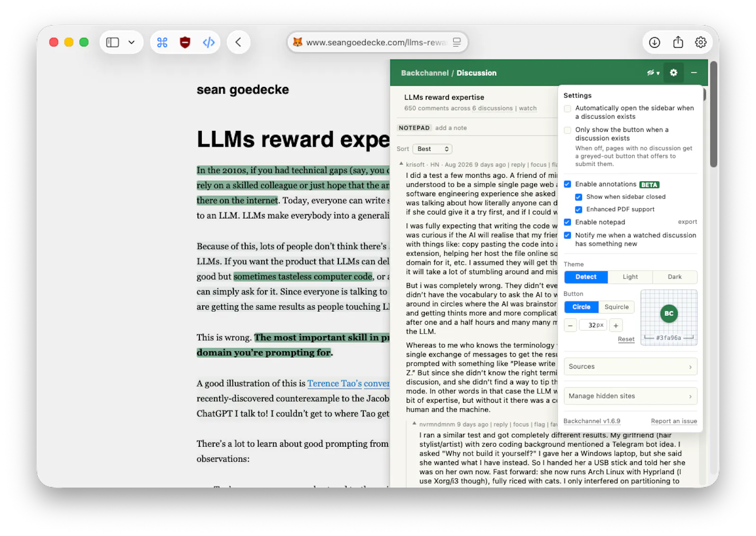Click the Backchannel breadcrumb title
756x536 pixels.
(425, 73)
